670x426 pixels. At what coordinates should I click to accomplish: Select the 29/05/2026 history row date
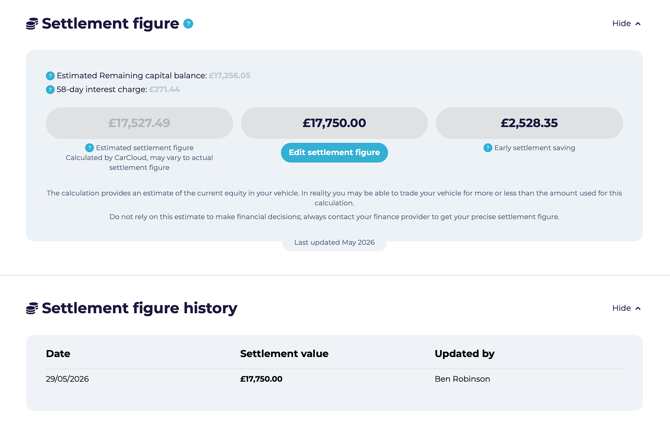[68, 379]
